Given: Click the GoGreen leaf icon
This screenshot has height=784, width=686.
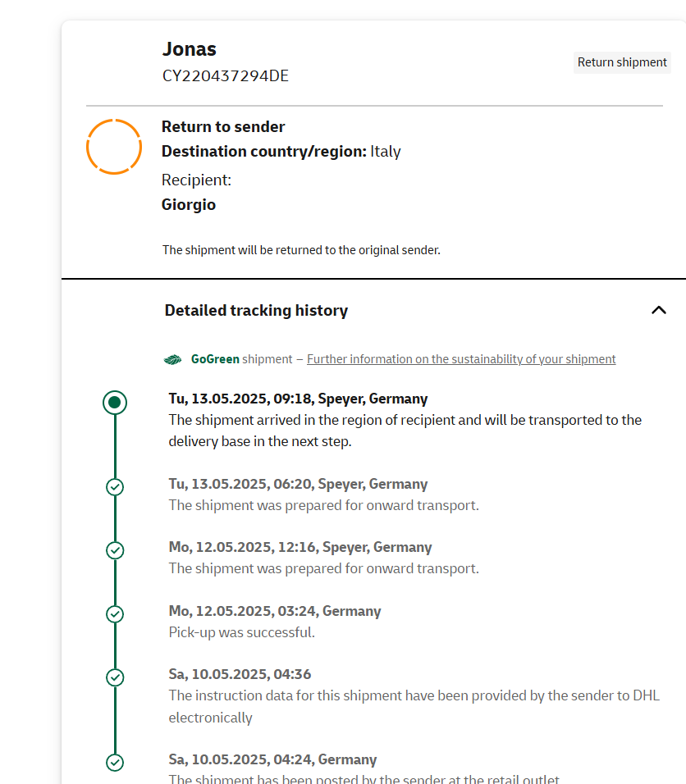Looking at the screenshot, I should pyautogui.click(x=172, y=359).
